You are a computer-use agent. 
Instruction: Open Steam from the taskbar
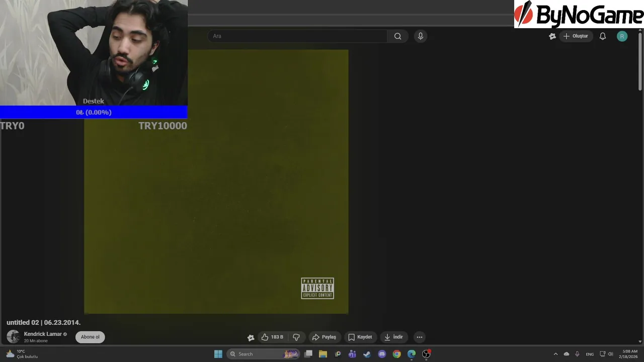coord(367,354)
